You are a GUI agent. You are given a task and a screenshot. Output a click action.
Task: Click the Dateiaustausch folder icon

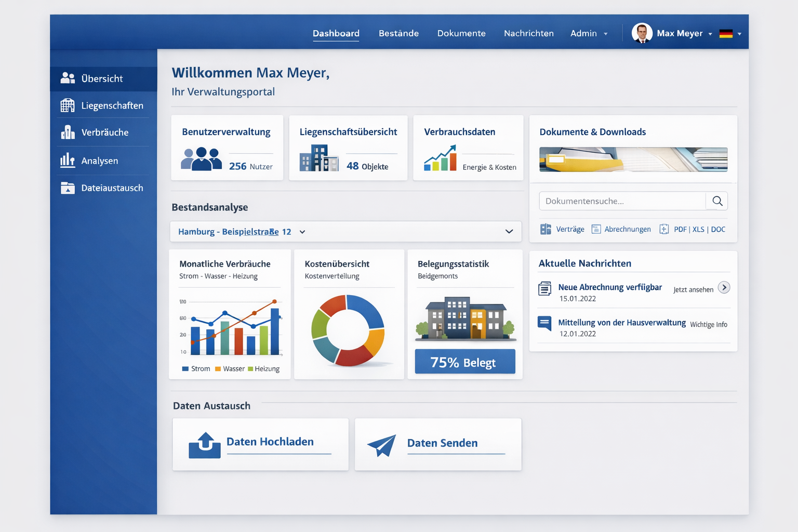click(68, 188)
